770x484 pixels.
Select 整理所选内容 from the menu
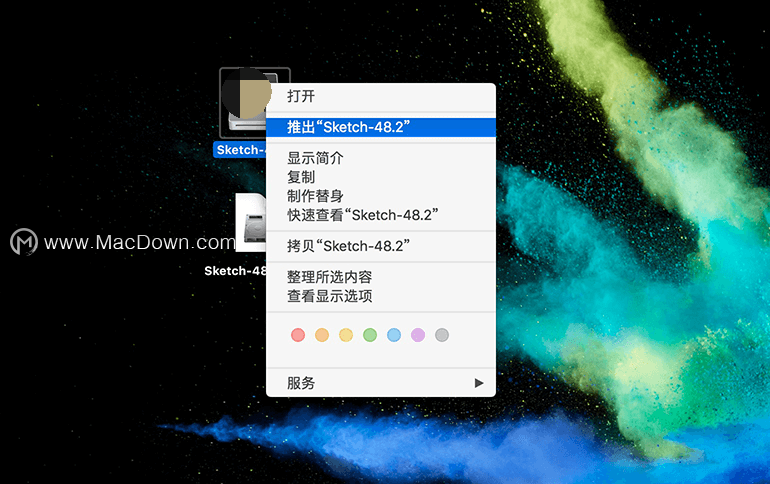pyautogui.click(x=381, y=277)
